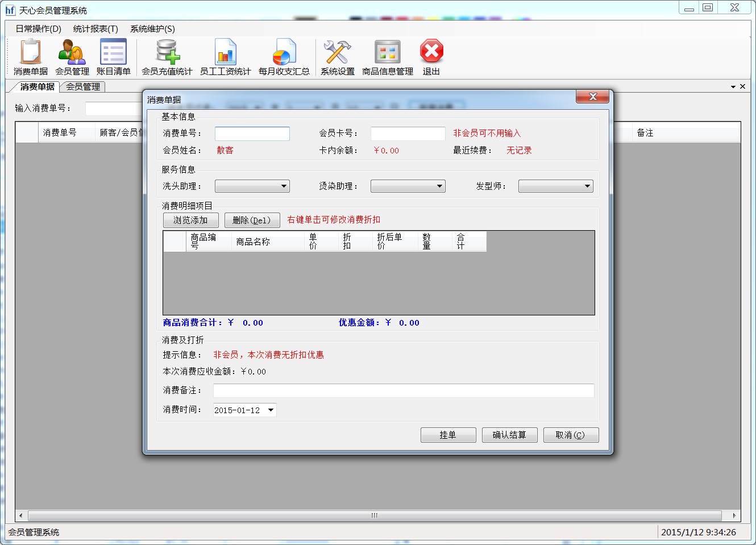The image size is (756, 545).
Task: Click the 浏览添加 button
Action: coord(191,220)
